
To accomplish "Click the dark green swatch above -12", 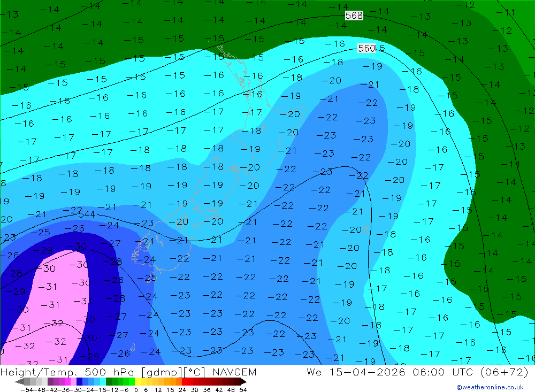I will [109, 382].
